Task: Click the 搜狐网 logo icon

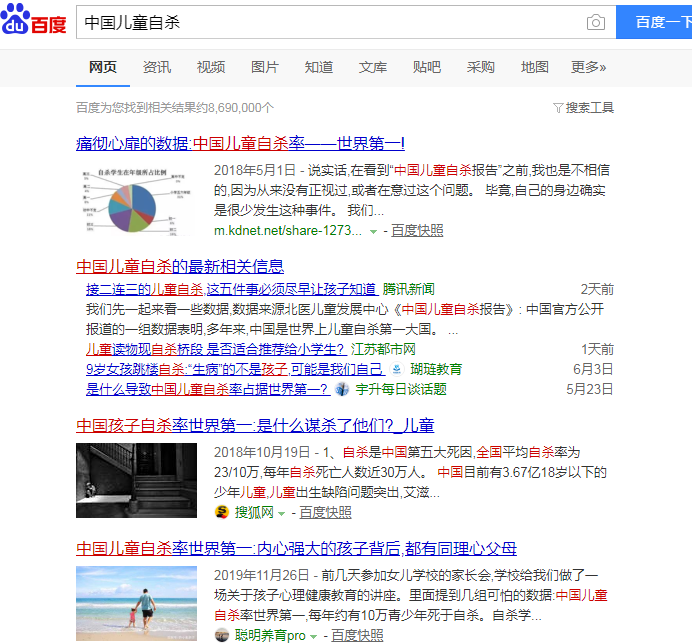Action: click(222, 512)
